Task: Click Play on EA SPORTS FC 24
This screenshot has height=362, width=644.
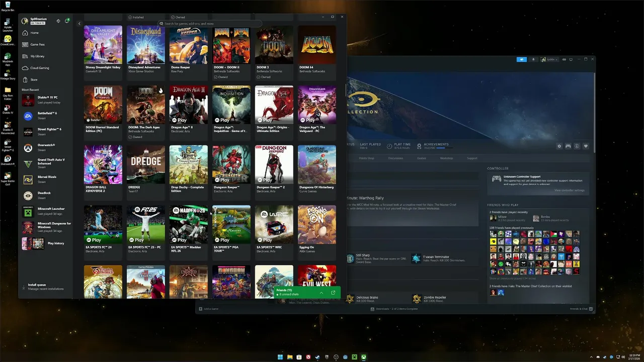Action: (x=94, y=240)
